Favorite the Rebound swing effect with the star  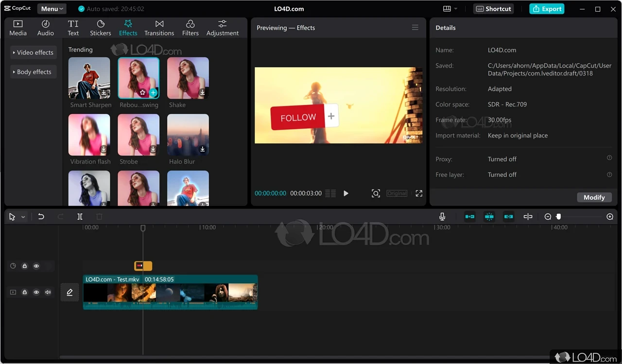pos(142,92)
